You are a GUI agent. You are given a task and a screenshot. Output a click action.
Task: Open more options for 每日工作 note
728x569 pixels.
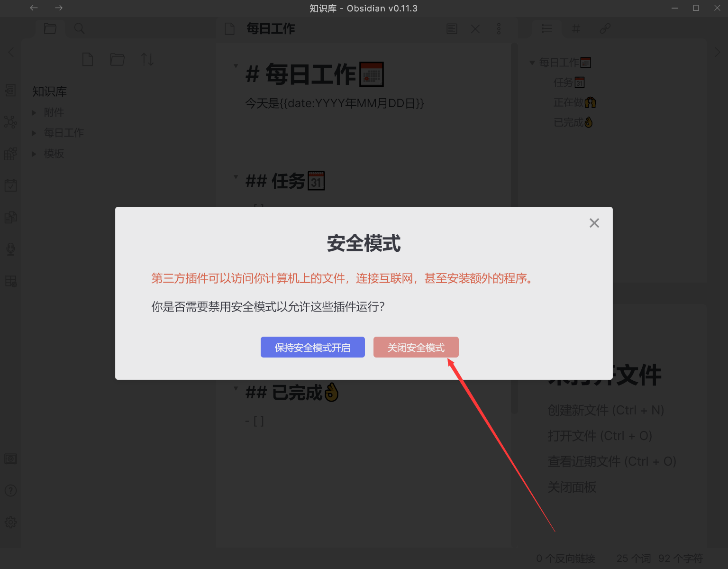point(499,29)
